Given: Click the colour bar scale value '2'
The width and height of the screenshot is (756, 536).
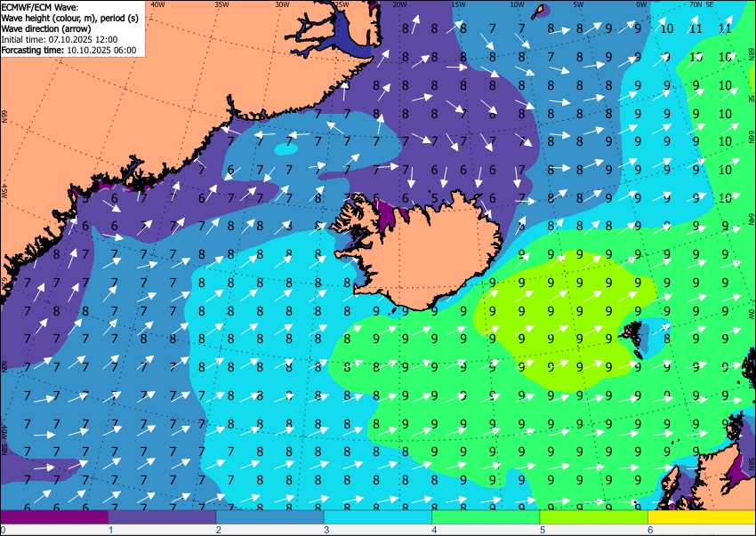Looking at the screenshot, I should click(x=219, y=530).
